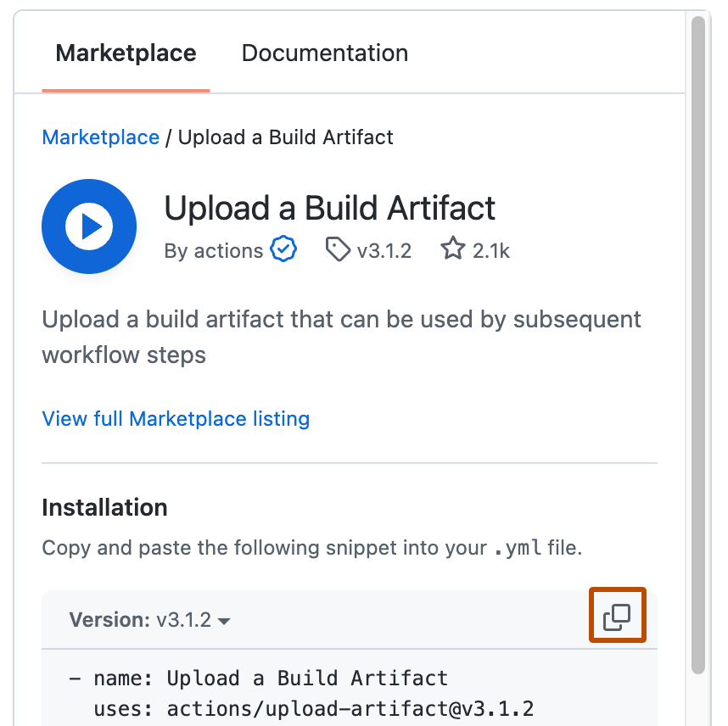Screen dimensions: 728x726
Task: Click the Upload a Build Artifact heading
Action: pyautogui.click(x=330, y=208)
